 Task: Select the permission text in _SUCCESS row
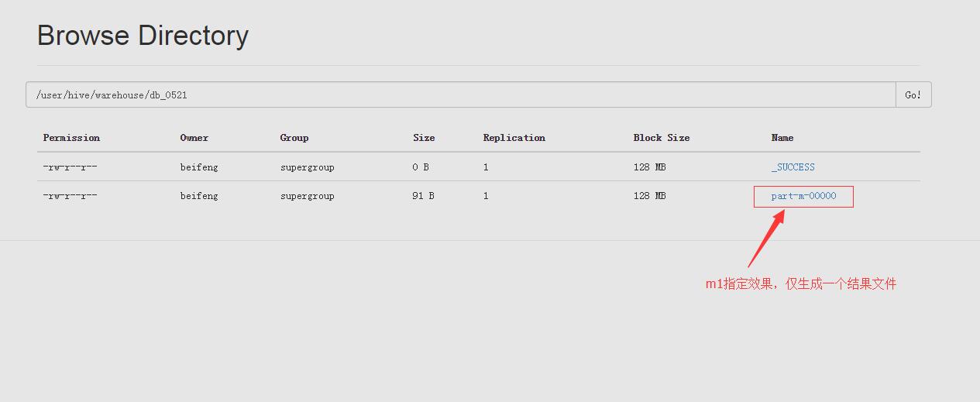pyautogui.click(x=70, y=167)
